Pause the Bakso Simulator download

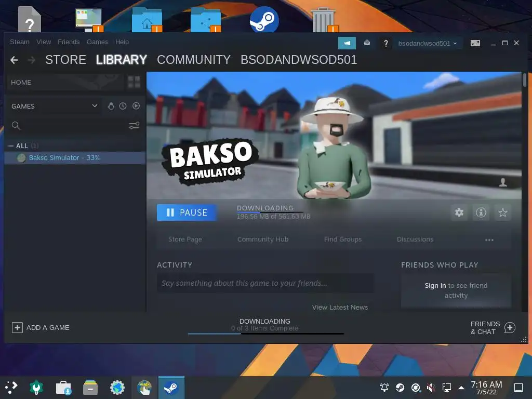(187, 212)
